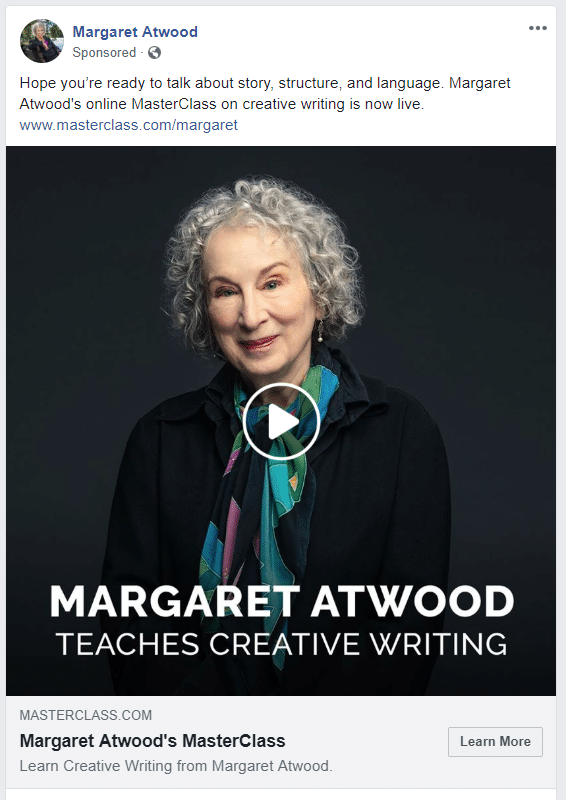Click the MASTERCLASS.COM domain label
This screenshot has width=566, height=800.
pos(86,715)
